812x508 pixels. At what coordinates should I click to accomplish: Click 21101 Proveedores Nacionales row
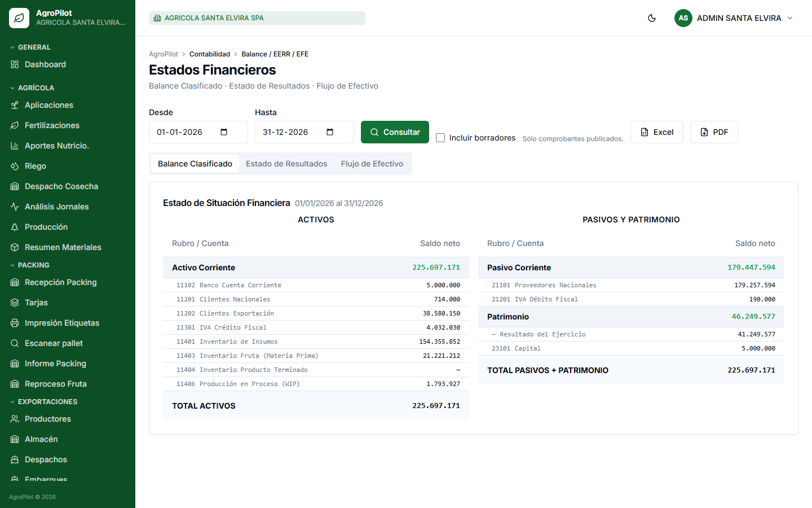click(x=631, y=285)
